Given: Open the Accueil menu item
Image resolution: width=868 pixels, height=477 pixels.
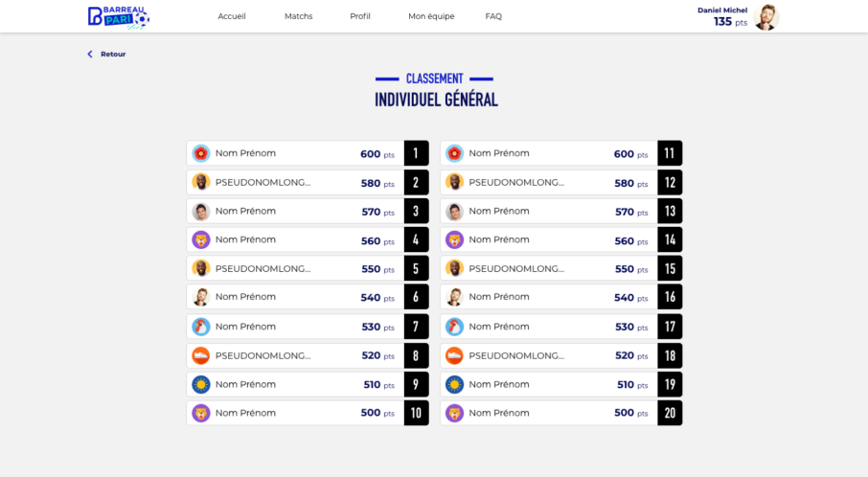Looking at the screenshot, I should coord(232,16).
